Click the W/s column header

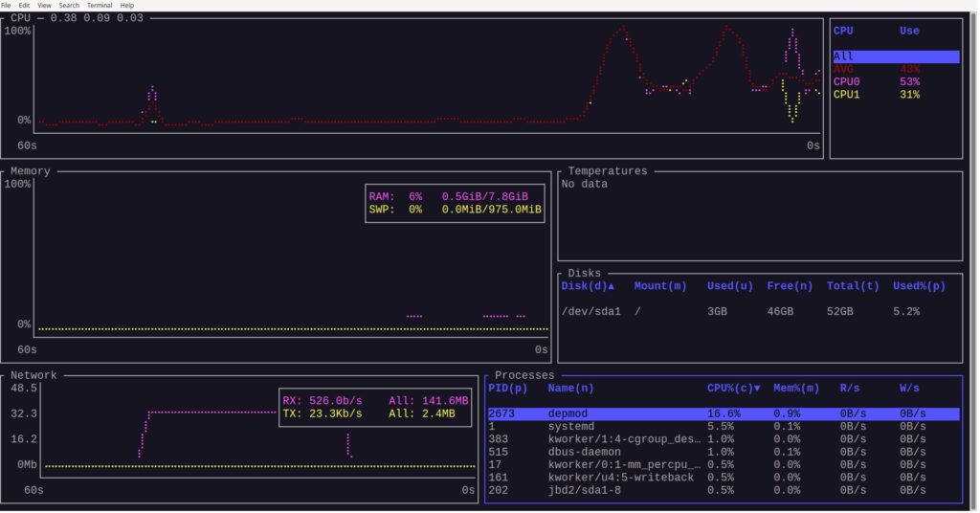point(909,389)
